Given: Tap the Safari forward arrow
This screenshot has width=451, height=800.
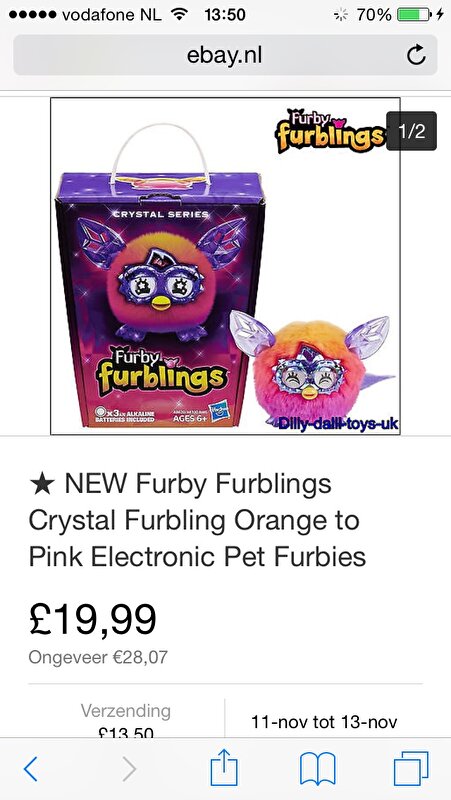Looking at the screenshot, I should [x=129, y=769].
